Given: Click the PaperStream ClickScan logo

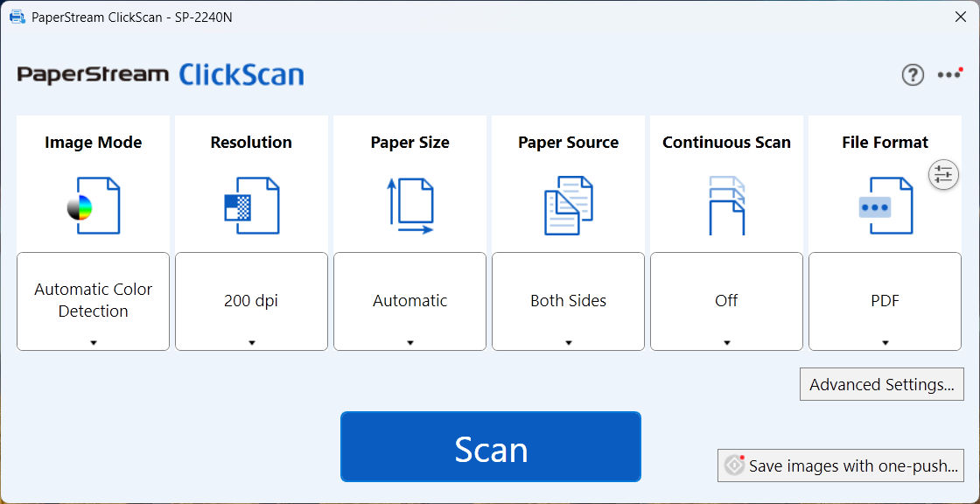Looking at the screenshot, I should coord(161,74).
